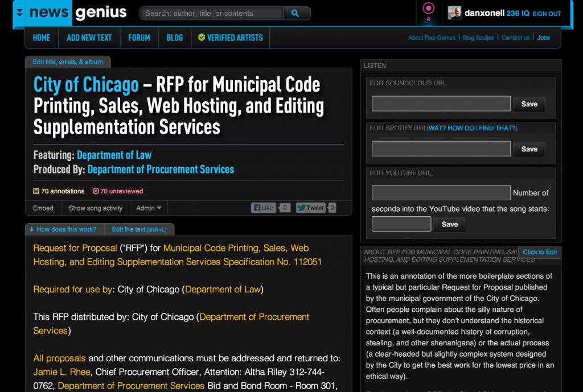
Task: Click danxoneil's profile avatar
Action: click(454, 13)
